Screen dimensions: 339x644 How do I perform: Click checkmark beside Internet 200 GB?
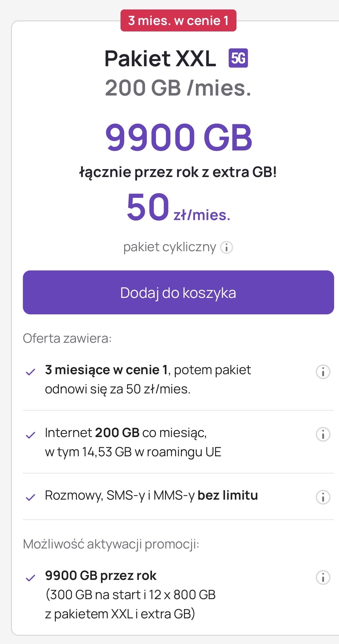[31, 435]
